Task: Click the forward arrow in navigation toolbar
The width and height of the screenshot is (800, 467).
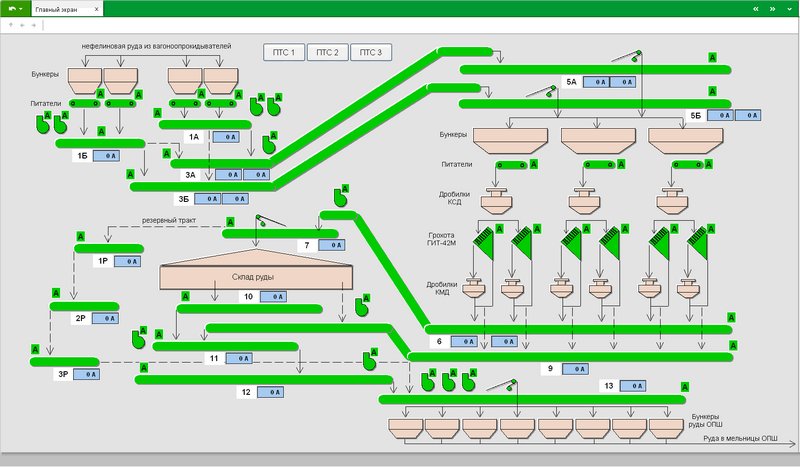Action: coord(34,24)
